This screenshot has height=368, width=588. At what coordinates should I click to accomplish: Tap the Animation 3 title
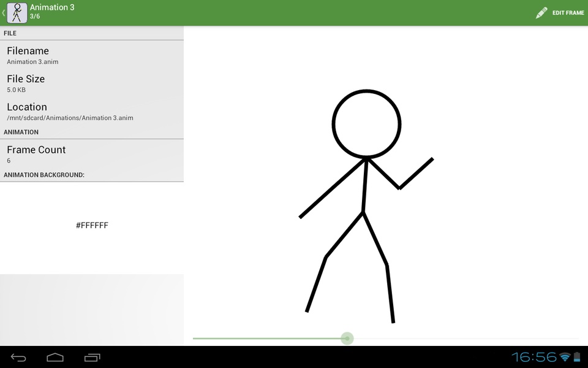pos(52,7)
